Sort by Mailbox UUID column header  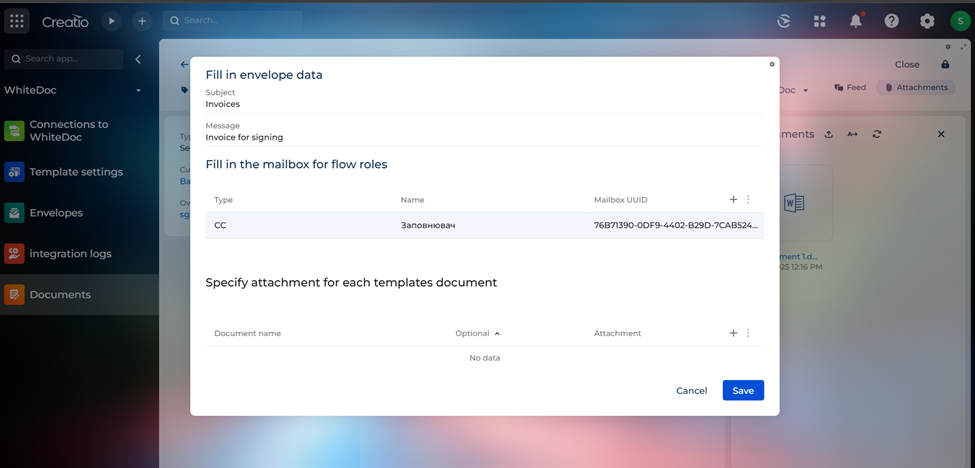(x=621, y=200)
